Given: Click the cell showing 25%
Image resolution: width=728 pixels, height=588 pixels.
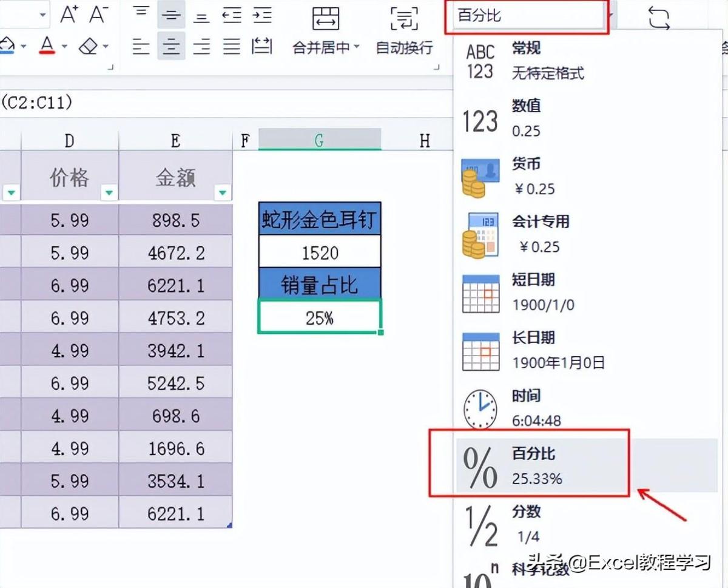Looking at the screenshot, I should (319, 317).
